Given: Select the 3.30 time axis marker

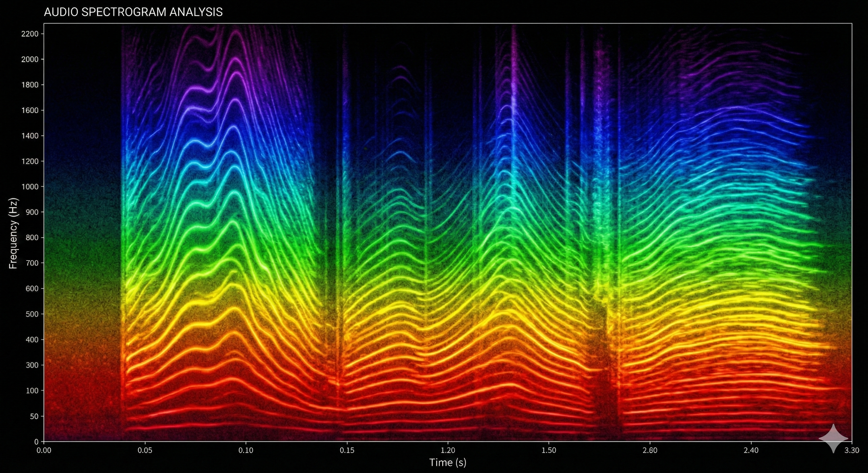Looking at the screenshot, I should [x=852, y=451].
